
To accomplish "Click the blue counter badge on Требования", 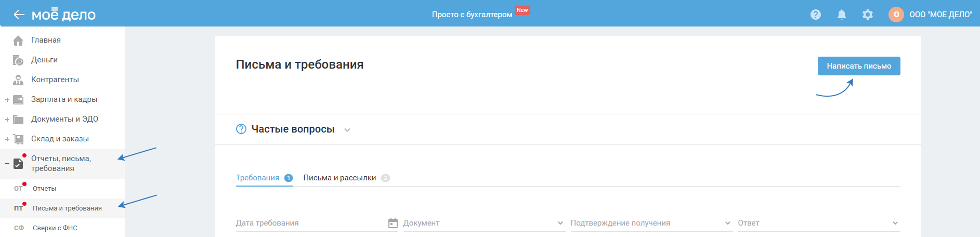I will coord(289,178).
